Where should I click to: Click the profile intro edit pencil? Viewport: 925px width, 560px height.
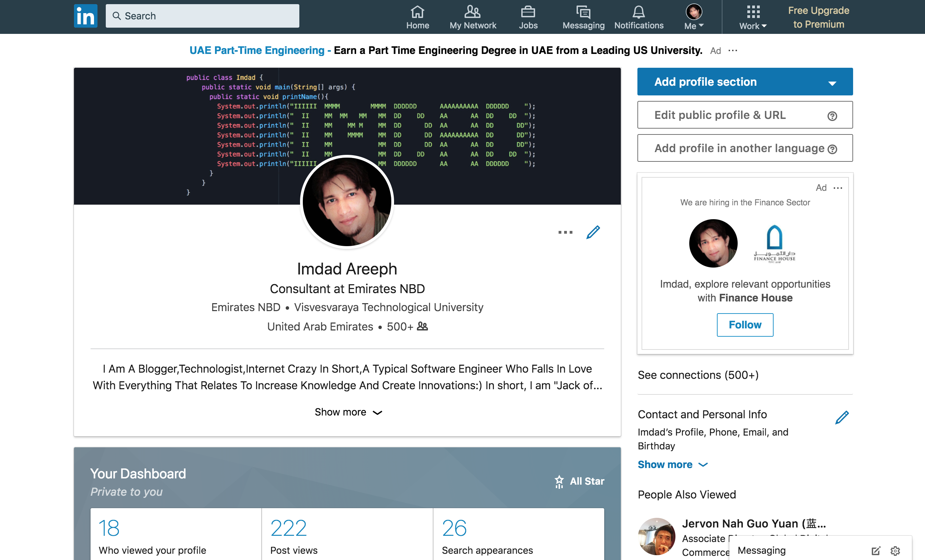(x=593, y=232)
